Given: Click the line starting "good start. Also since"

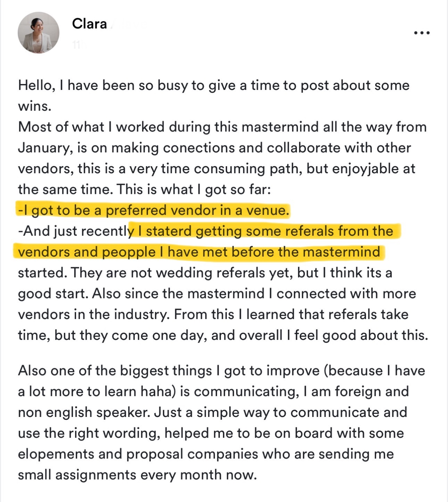Looking at the screenshot, I should [216, 294].
